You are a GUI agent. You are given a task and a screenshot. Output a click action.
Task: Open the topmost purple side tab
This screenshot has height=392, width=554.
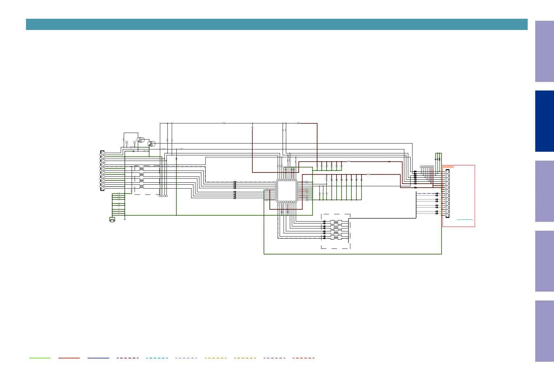point(544,51)
